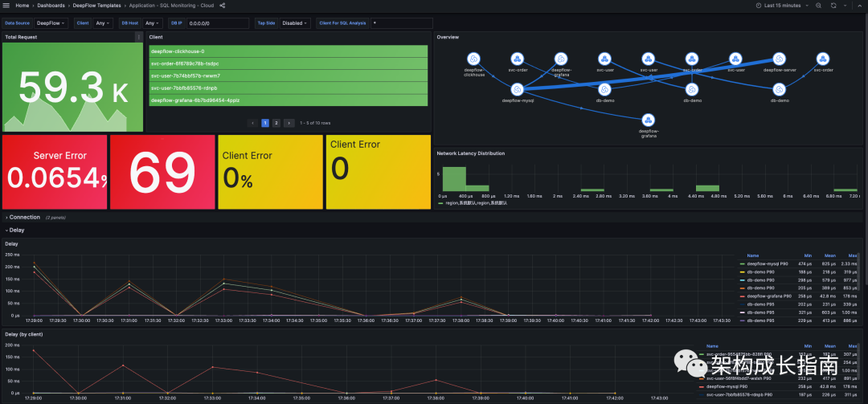
Task: Refresh the dashboard with the refresh icon
Action: (833, 5)
